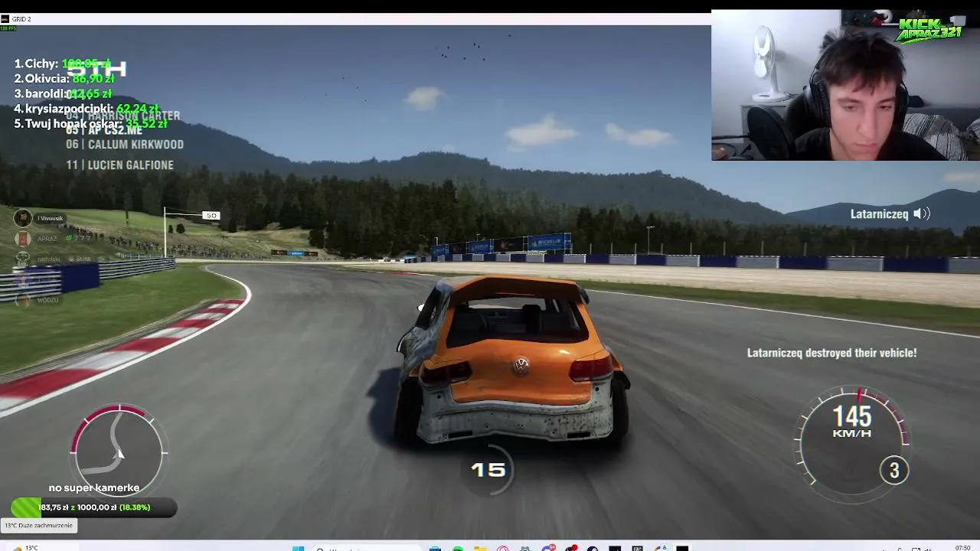The width and height of the screenshot is (980, 551).
Task: Open Spotify from the taskbar
Action: point(457,548)
